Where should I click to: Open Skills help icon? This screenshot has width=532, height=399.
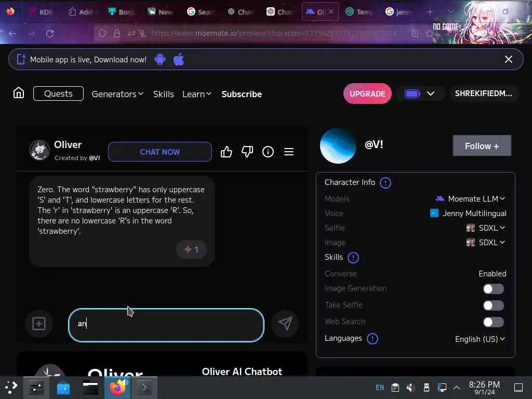tap(353, 258)
